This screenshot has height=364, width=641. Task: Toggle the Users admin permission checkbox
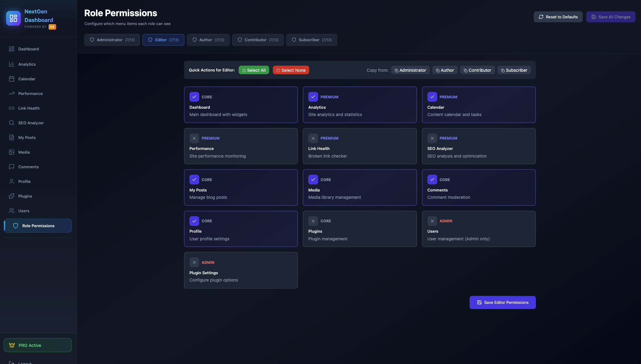click(x=432, y=221)
